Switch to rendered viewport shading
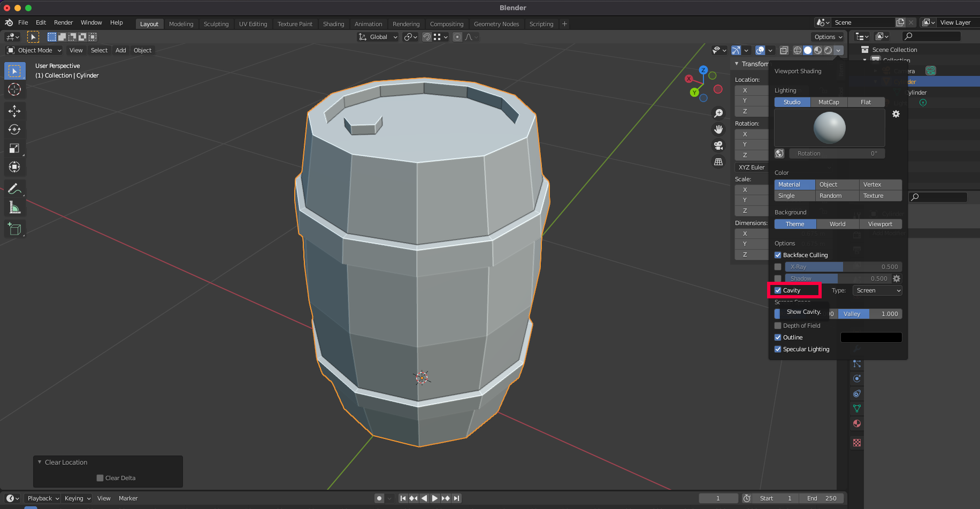980x509 pixels. coord(828,50)
